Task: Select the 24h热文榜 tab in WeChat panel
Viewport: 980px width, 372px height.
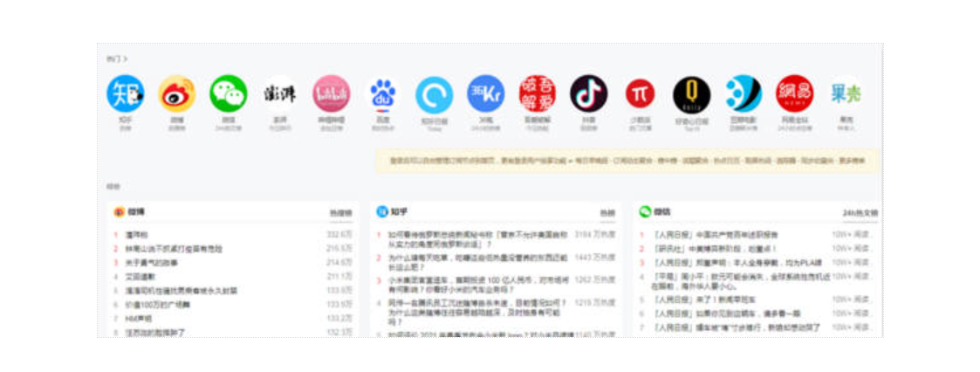Action: [860, 213]
